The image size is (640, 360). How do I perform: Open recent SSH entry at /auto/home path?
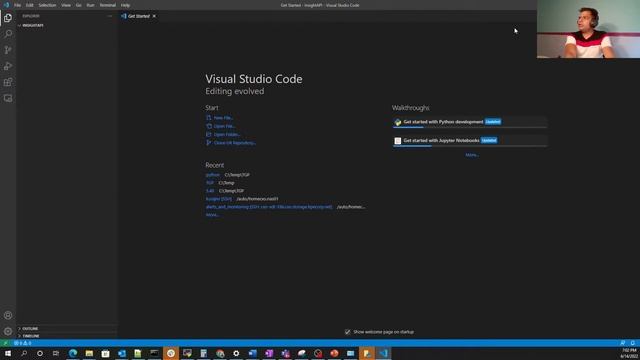(218, 199)
